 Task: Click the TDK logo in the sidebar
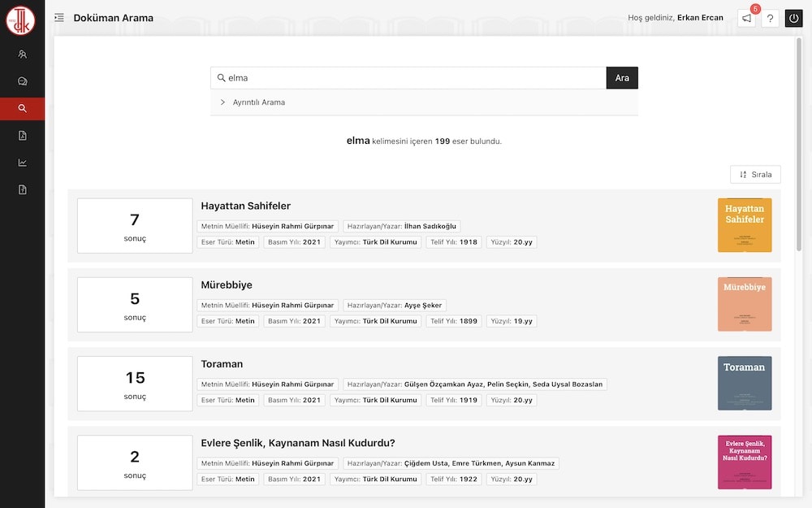[x=21, y=20]
